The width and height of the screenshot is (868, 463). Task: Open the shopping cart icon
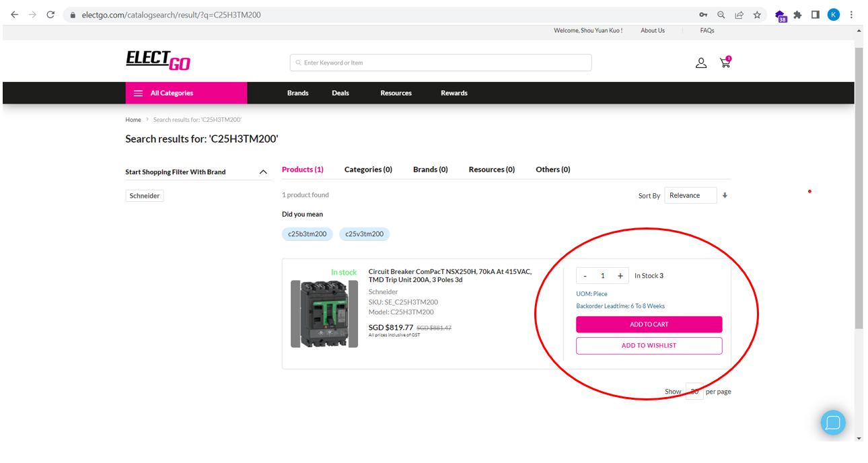tap(725, 62)
